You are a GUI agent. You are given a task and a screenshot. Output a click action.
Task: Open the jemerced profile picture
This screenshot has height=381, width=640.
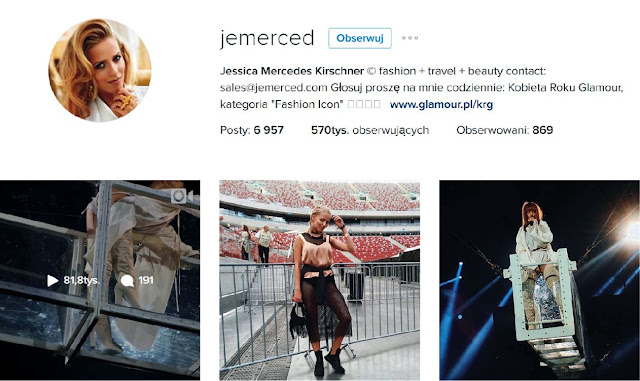click(100, 70)
